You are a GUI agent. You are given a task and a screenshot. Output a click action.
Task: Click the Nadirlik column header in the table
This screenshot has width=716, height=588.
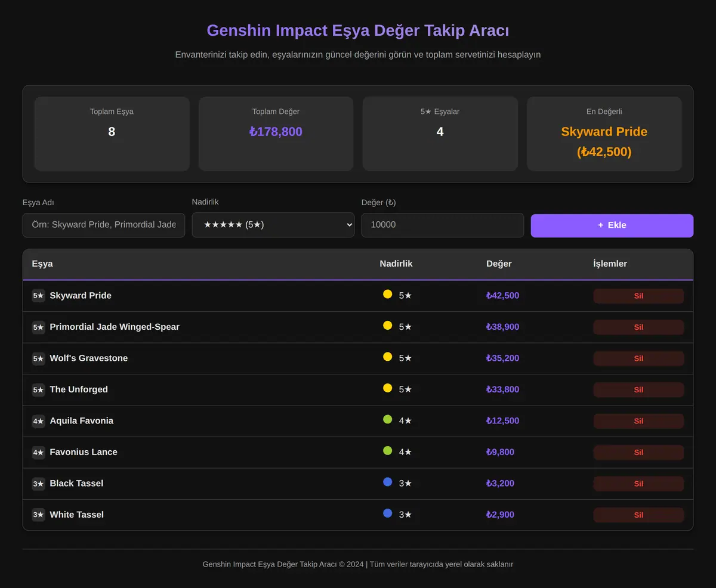pos(396,264)
